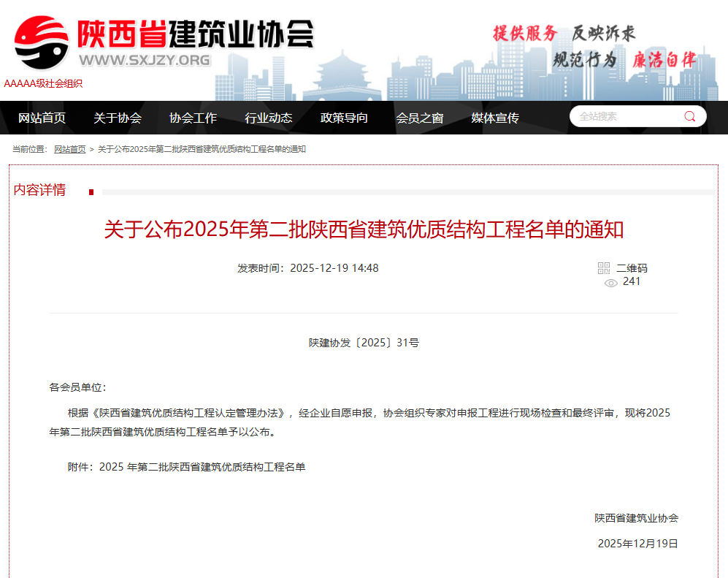
Task: Select the 协会工作 navigation tab
Action: coord(193,118)
